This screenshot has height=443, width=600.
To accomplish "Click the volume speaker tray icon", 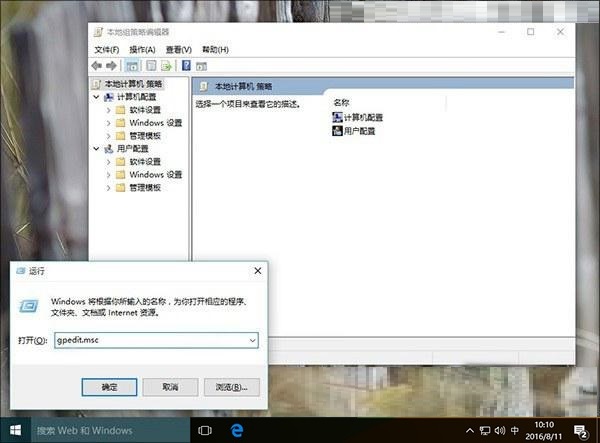I will [x=499, y=431].
